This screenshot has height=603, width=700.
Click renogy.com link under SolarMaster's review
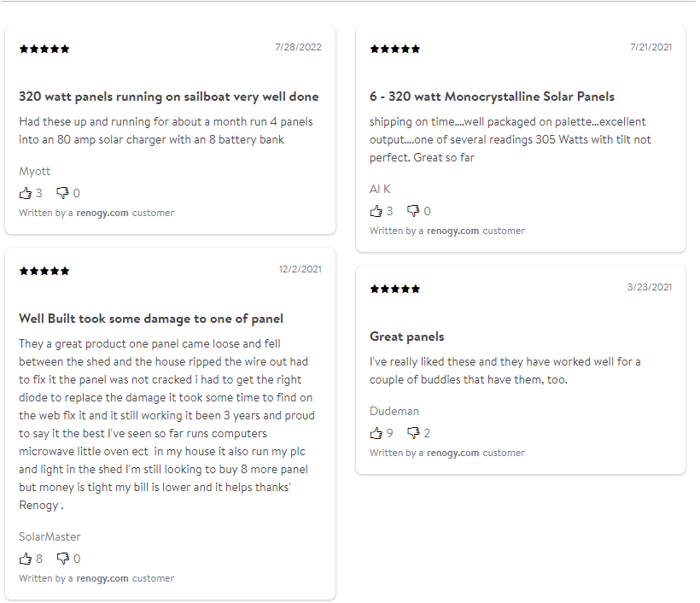point(102,578)
